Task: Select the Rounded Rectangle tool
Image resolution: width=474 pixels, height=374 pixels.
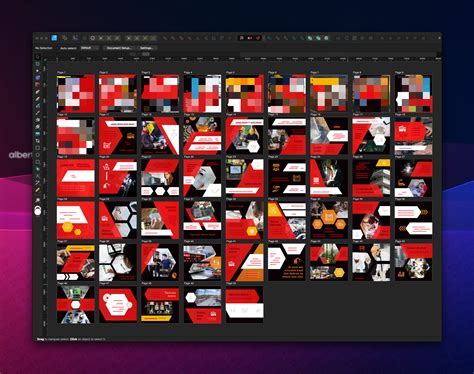Action: [38, 162]
